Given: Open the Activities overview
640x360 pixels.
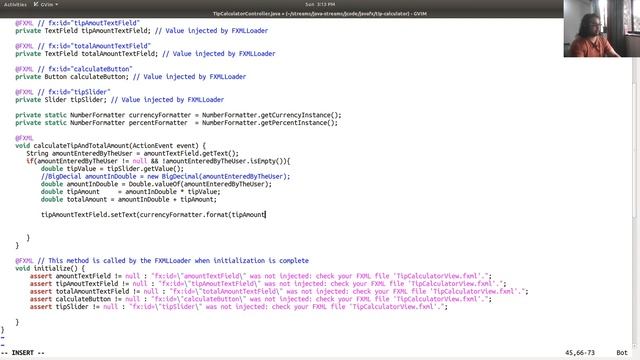Looking at the screenshot, I should click(15, 4).
